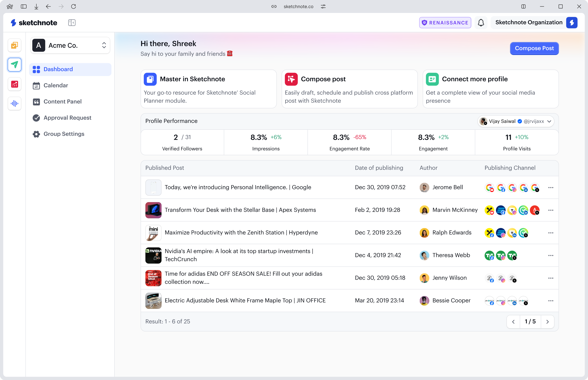Select the orange tasks module icon

pyautogui.click(x=14, y=45)
